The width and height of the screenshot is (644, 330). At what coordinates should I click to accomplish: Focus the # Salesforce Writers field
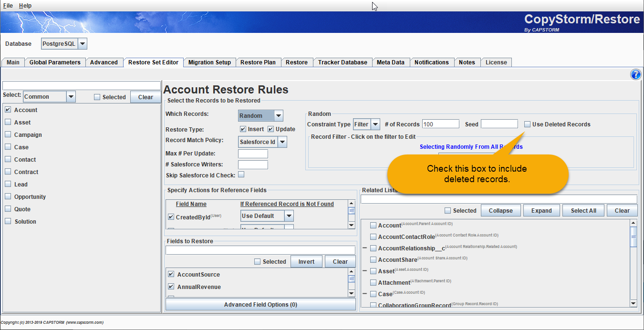[x=253, y=165]
